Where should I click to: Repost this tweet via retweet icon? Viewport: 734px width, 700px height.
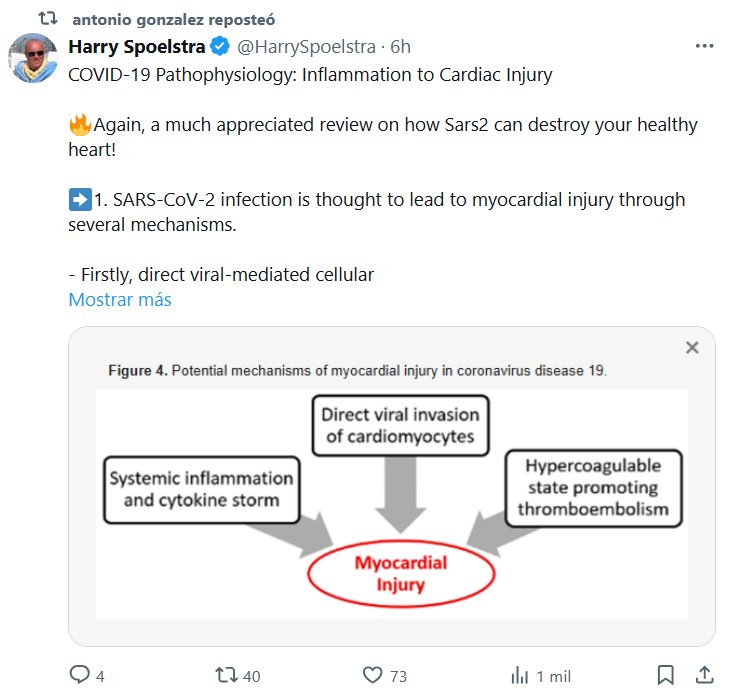pyautogui.click(x=227, y=676)
